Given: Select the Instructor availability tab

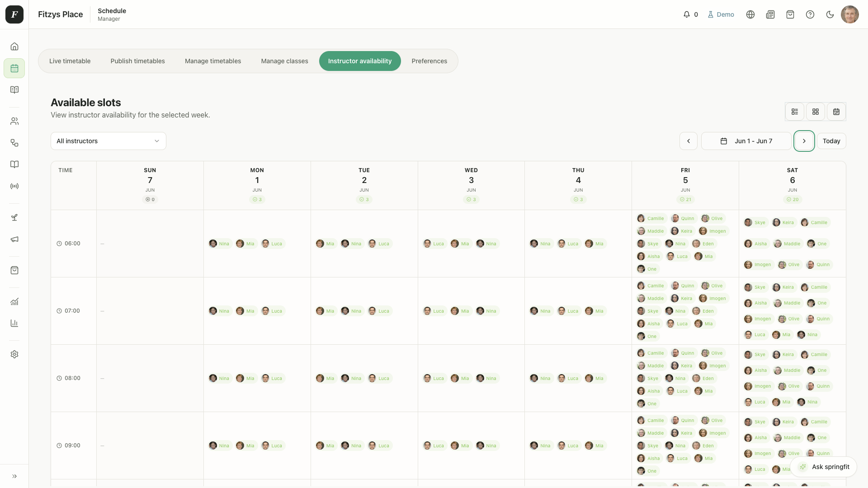Looking at the screenshot, I should [x=360, y=61].
